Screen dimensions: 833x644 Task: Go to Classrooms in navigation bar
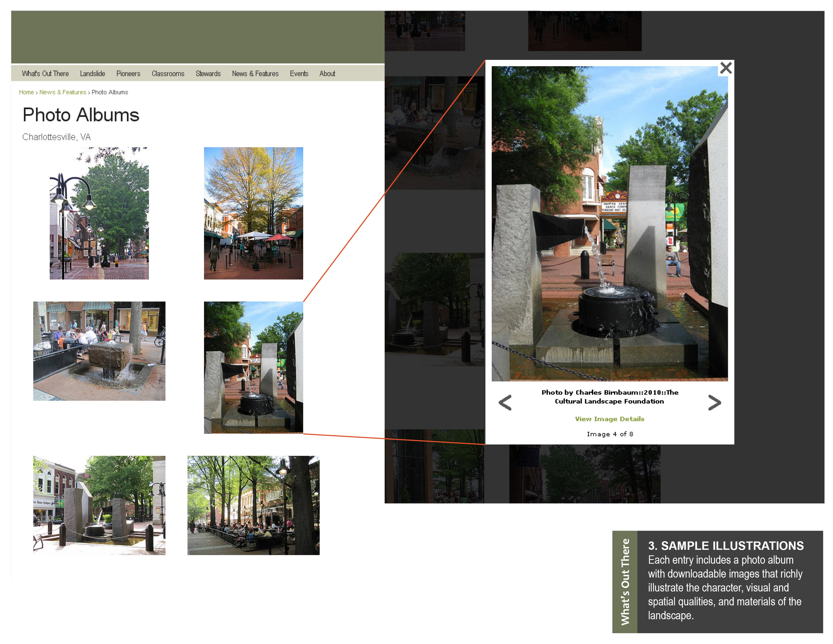tap(168, 74)
